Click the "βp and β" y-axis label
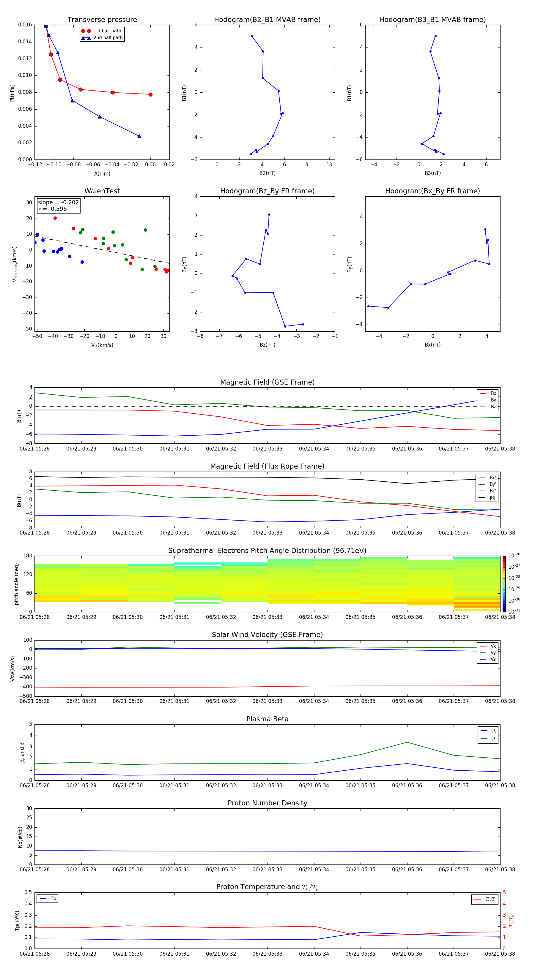 tap(23, 752)
